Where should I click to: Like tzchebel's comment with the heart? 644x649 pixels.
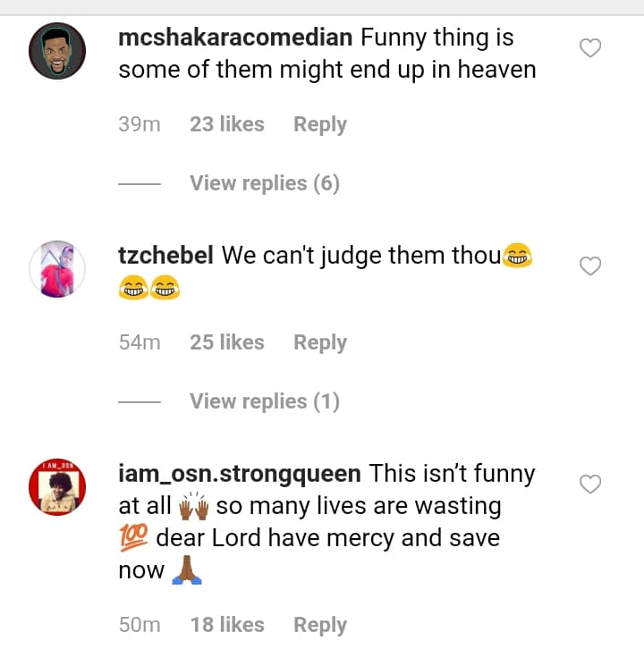(x=590, y=265)
